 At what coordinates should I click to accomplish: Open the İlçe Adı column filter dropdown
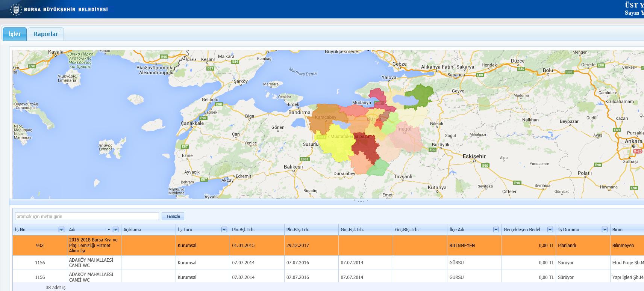point(496,229)
